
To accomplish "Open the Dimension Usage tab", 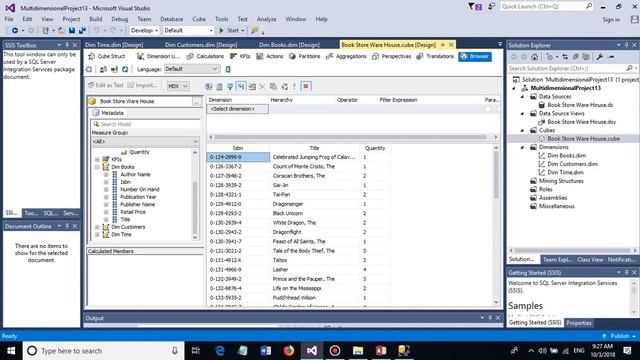I will click(x=158, y=56).
